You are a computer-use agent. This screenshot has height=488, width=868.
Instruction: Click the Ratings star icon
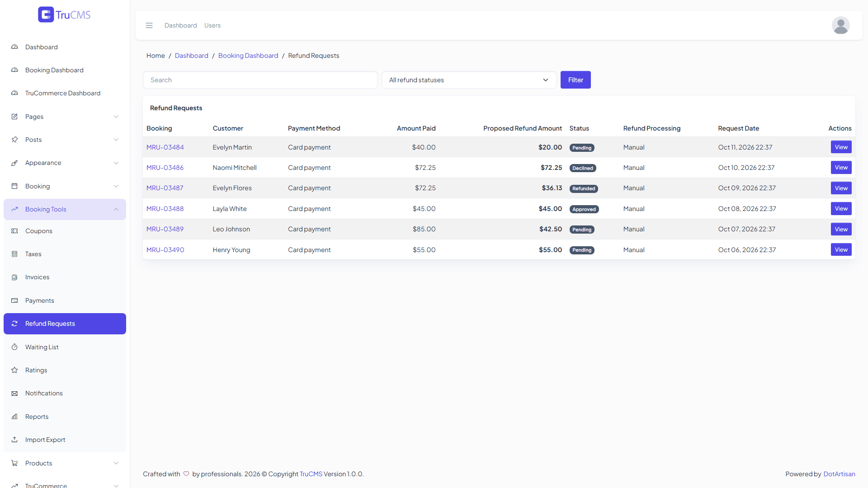coord(14,370)
